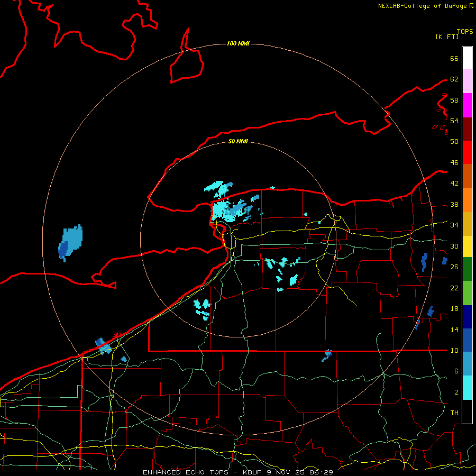Click the gold 34 kft legend swatch
The image size is (476, 476).
(467, 224)
